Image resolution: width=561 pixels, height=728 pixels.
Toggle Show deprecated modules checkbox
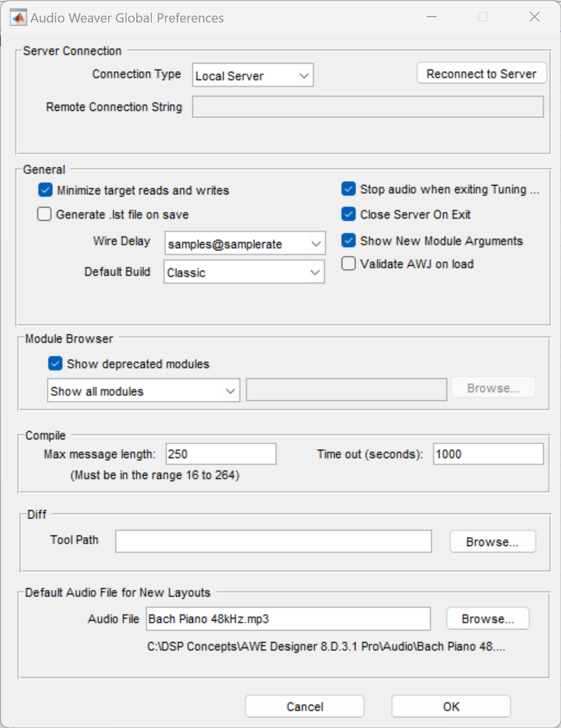point(55,364)
